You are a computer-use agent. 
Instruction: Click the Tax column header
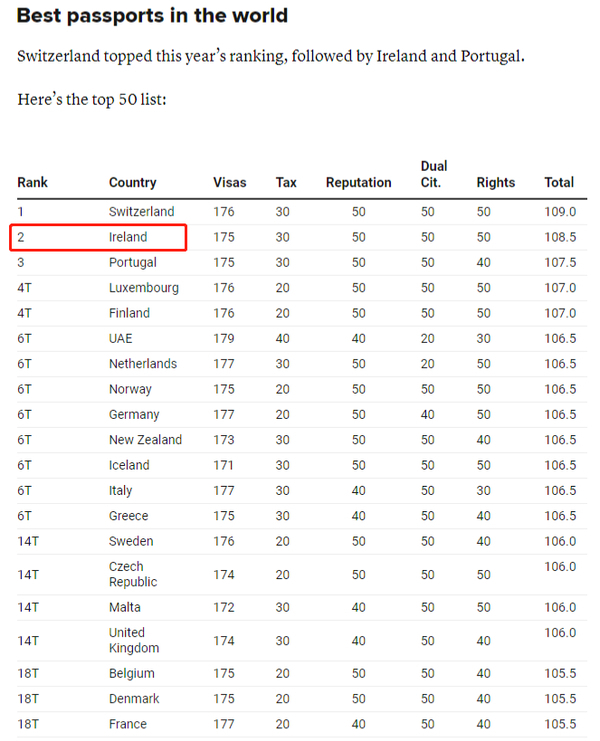pos(286,182)
